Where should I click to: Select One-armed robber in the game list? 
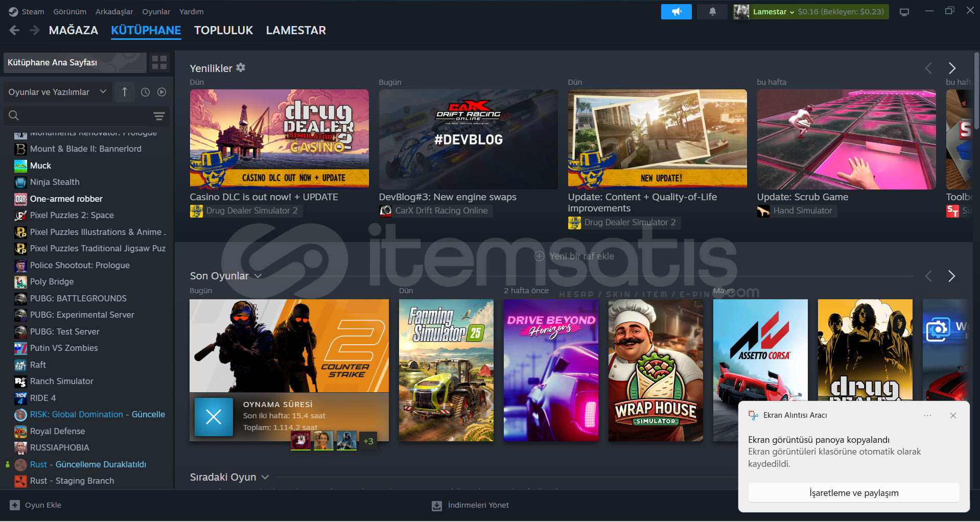pos(66,199)
